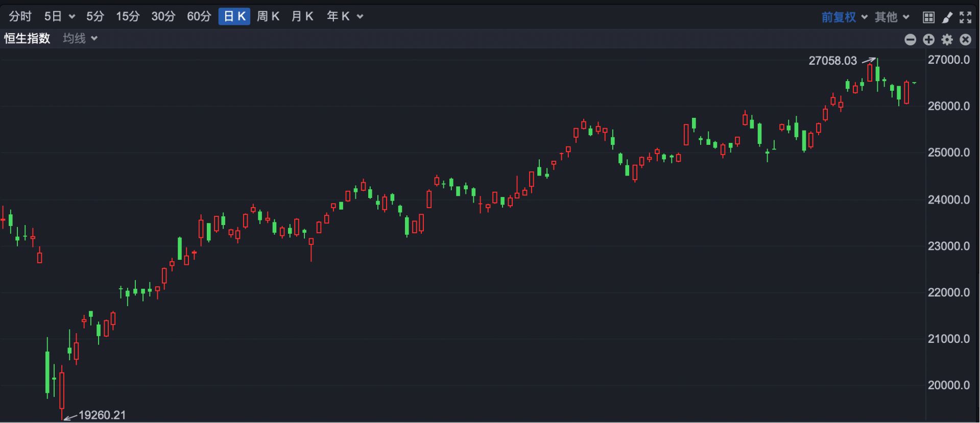This screenshot has width=980, height=423.
Task: Click the 27058.03 high price marker
Action: (832, 61)
